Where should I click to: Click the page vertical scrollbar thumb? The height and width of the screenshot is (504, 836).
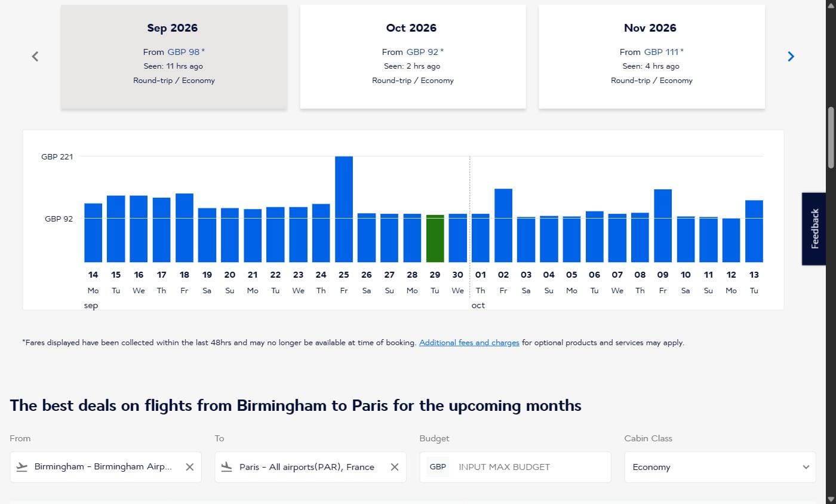(x=831, y=137)
